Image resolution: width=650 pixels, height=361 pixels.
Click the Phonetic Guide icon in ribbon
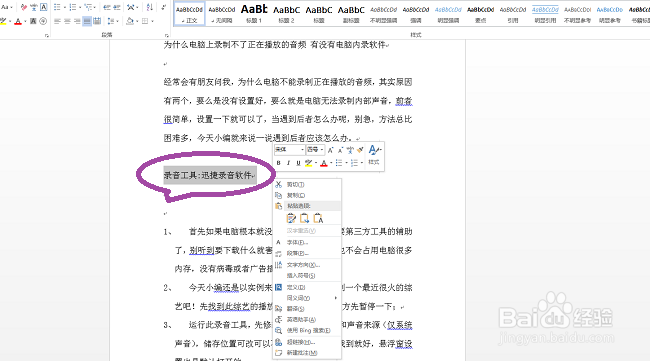pos(34,7)
